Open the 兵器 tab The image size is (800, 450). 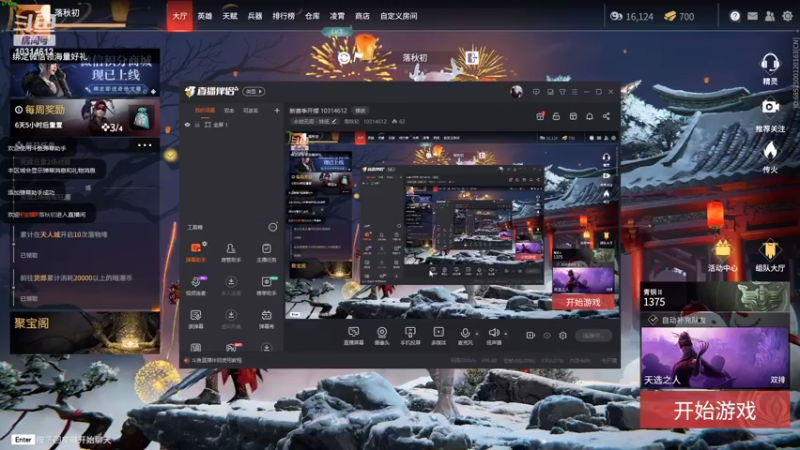[255, 16]
